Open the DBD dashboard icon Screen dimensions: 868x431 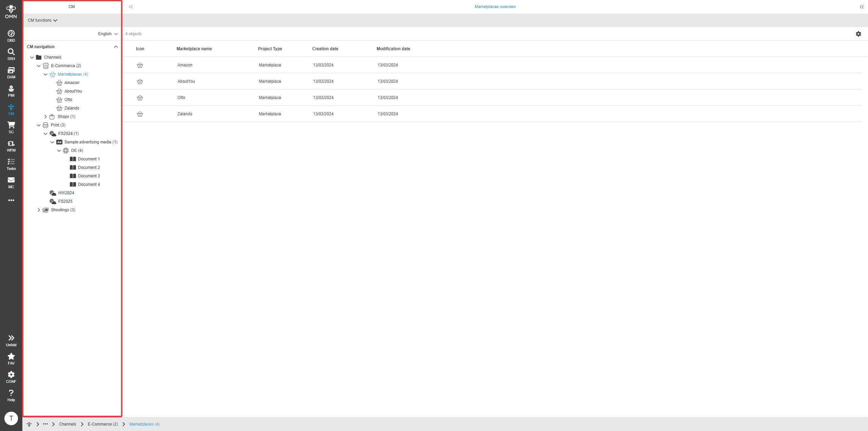pyautogui.click(x=11, y=36)
